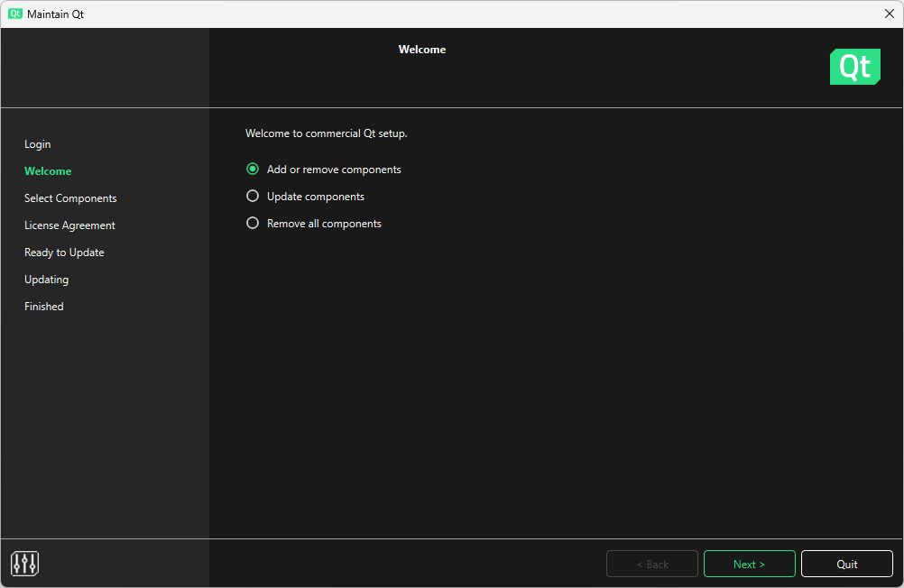Close the Maintain Qt window
The height and width of the screenshot is (588, 904).
pos(890,14)
